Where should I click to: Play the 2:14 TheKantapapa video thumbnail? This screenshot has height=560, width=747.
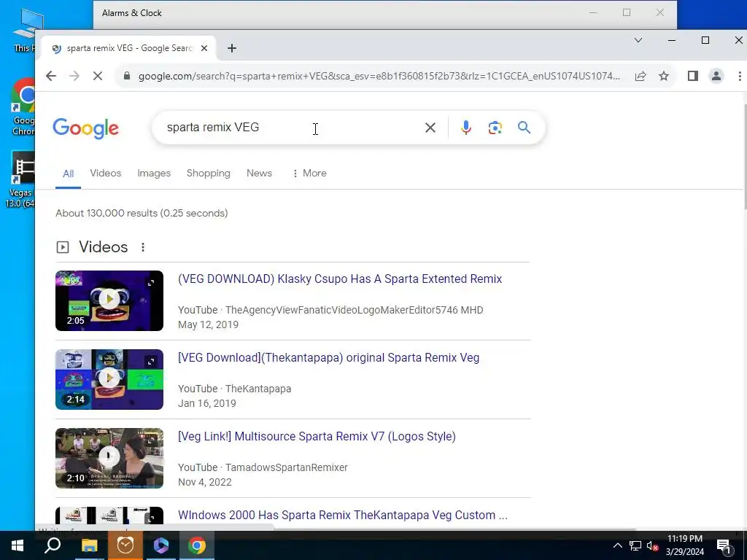coord(109,379)
